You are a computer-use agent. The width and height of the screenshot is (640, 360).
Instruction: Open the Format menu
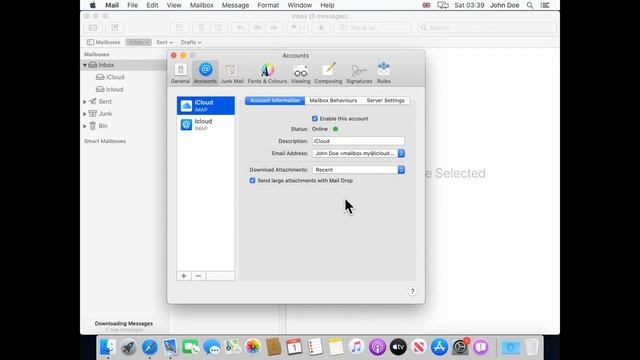coord(268,5)
